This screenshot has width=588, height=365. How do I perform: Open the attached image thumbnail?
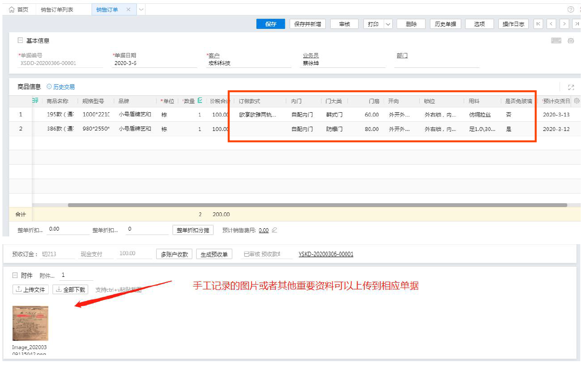pos(30,323)
